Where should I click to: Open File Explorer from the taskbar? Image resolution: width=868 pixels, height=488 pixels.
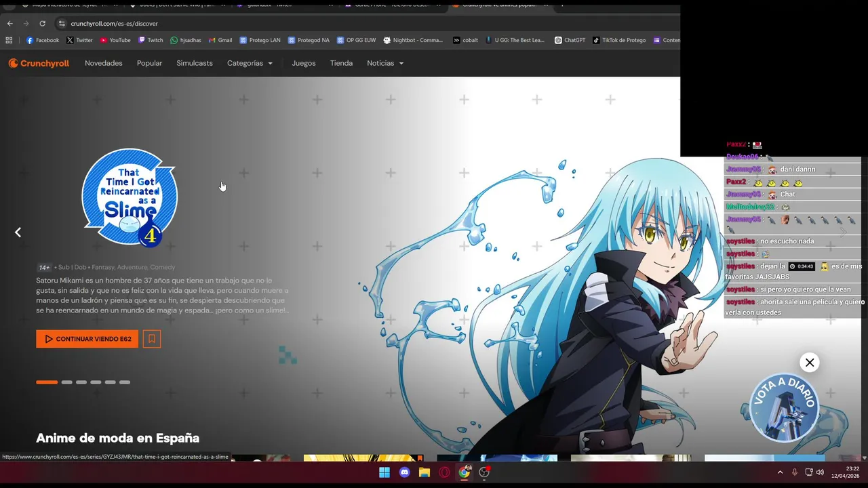tap(425, 472)
